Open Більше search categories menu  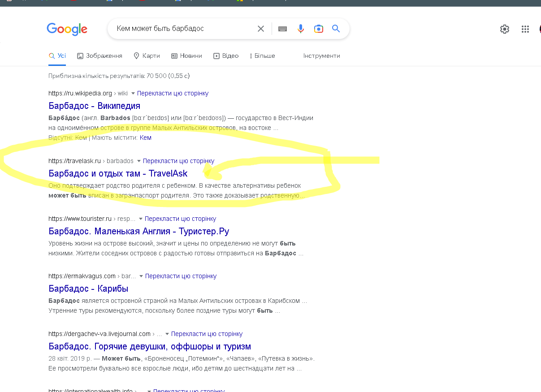click(x=262, y=56)
